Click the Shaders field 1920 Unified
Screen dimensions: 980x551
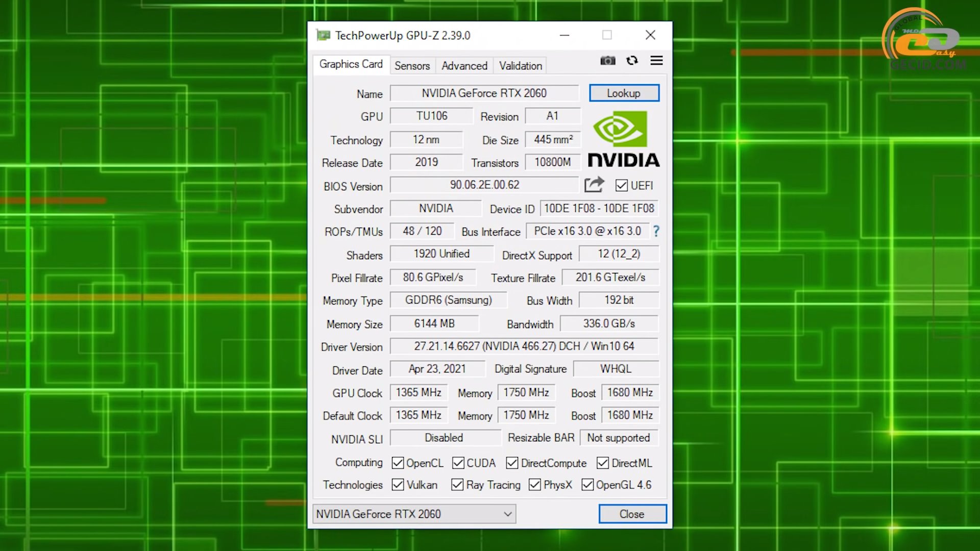pyautogui.click(x=442, y=254)
